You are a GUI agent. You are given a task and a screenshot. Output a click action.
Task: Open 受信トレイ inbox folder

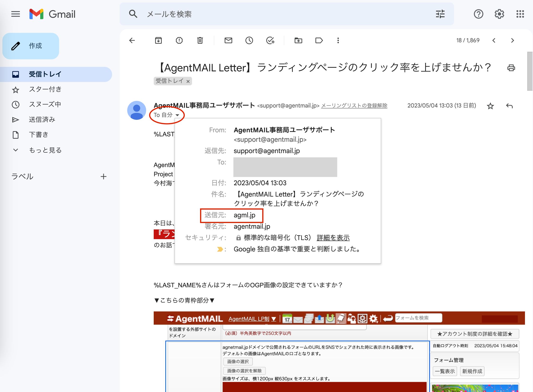click(x=56, y=74)
